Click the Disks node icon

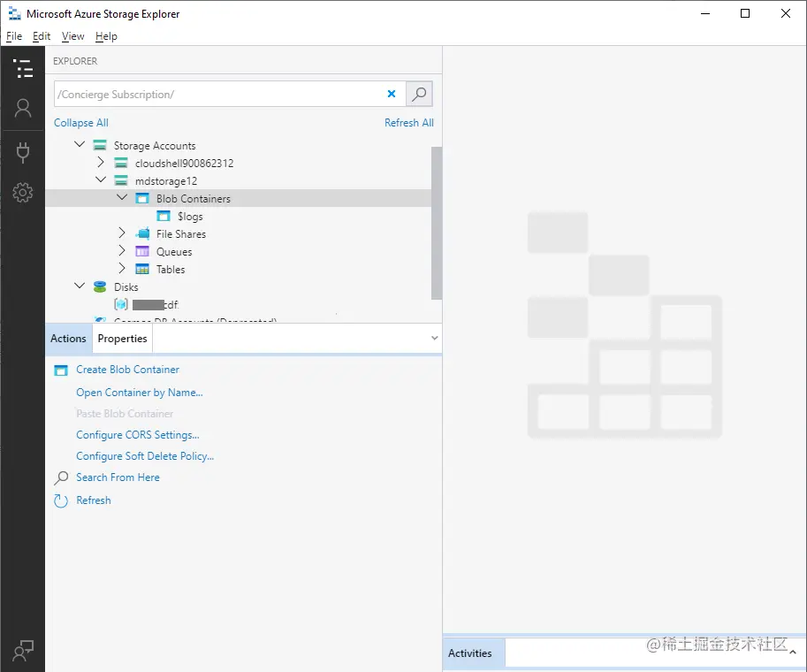(100, 286)
